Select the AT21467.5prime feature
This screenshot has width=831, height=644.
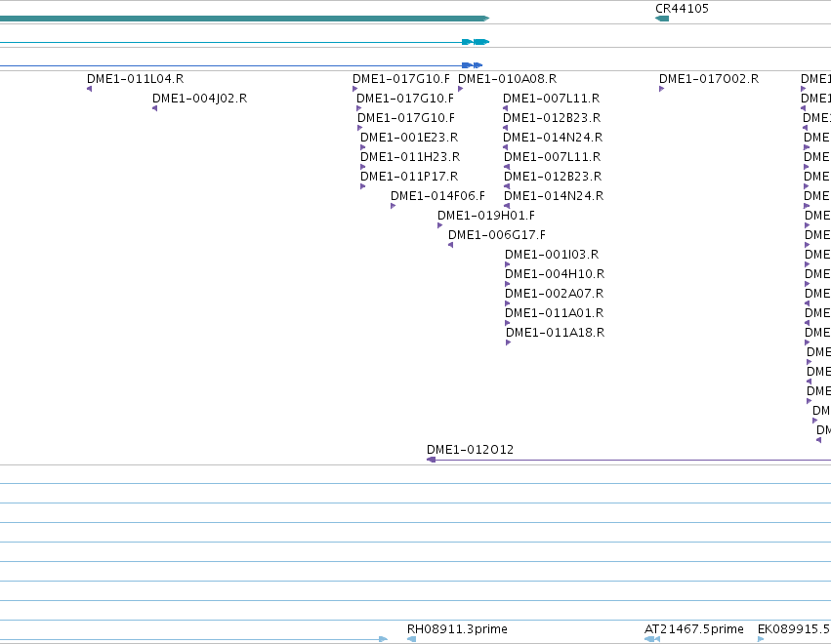(x=652, y=639)
